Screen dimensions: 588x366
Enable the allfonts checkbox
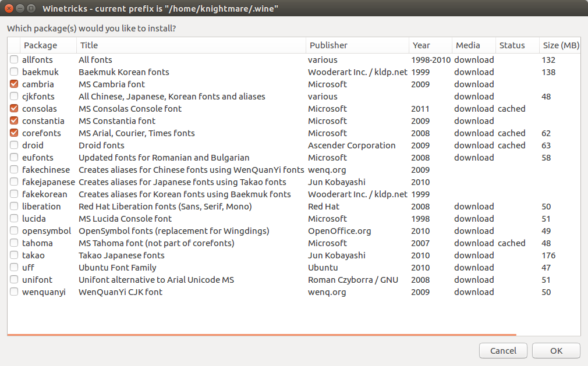pyautogui.click(x=14, y=60)
